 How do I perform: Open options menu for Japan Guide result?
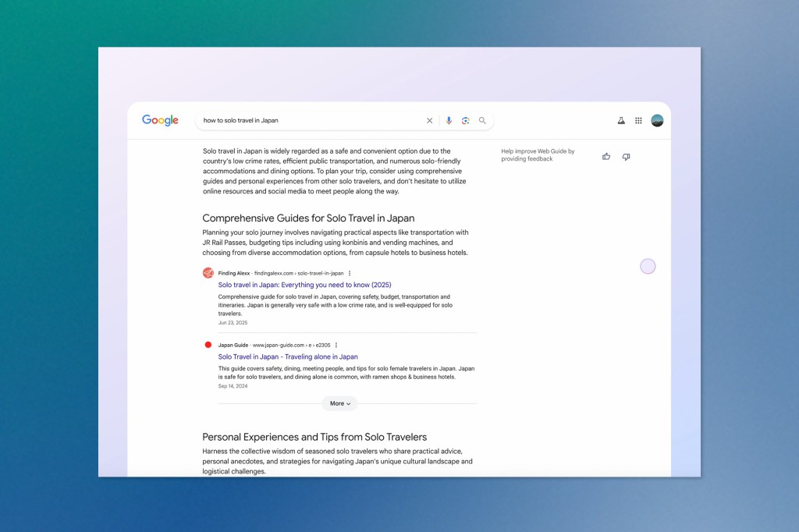point(336,346)
